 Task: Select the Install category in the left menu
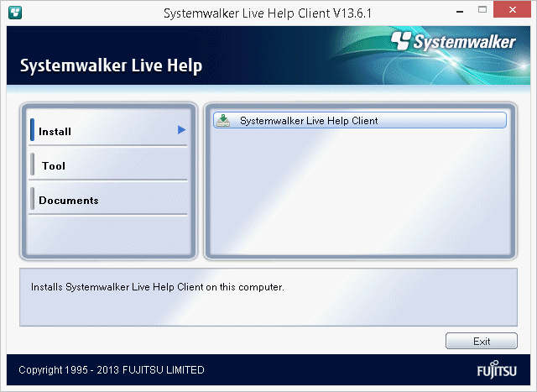(x=55, y=132)
